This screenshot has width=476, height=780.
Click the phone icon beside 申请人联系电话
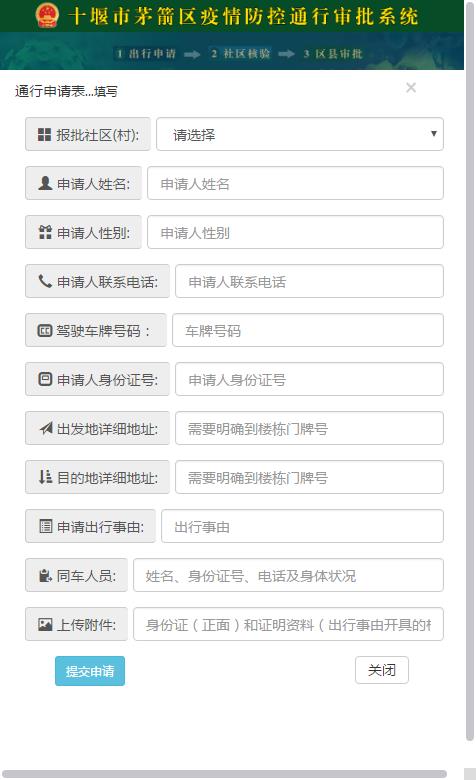click(x=45, y=281)
